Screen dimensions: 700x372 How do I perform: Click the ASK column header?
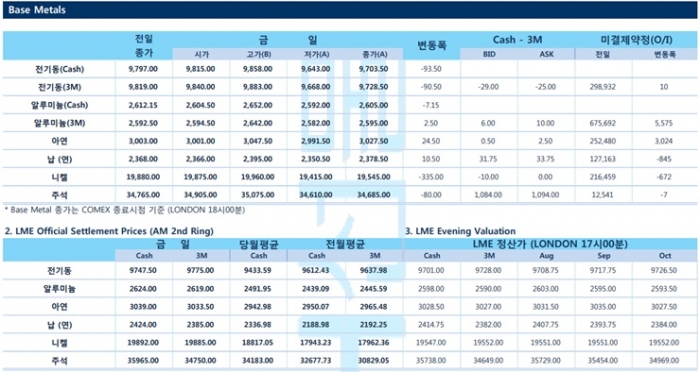pos(546,54)
